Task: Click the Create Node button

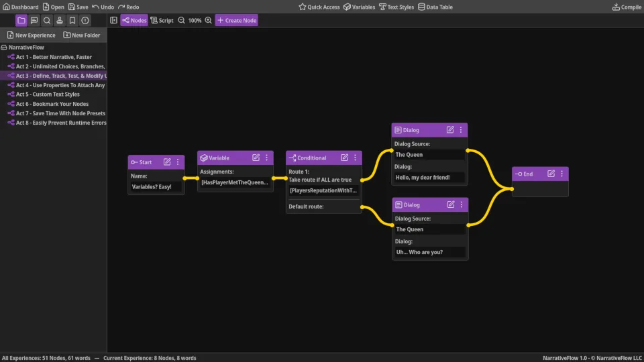Action: 236,21
